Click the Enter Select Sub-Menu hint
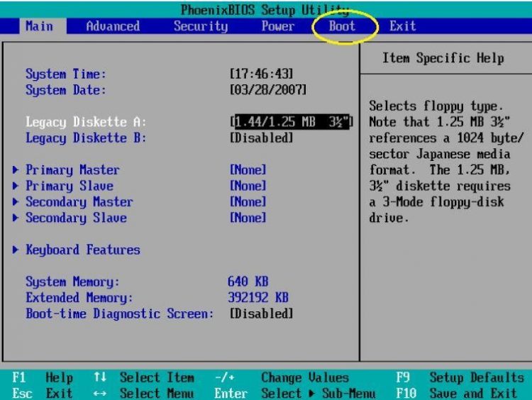Image resolution: width=532 pixels, height=400 pixels. (x=295, y=393)
